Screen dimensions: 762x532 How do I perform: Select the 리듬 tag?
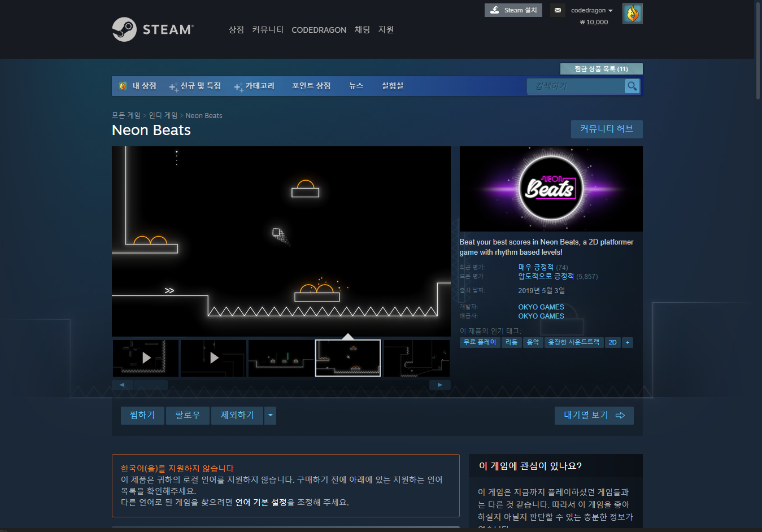[512, 342]
